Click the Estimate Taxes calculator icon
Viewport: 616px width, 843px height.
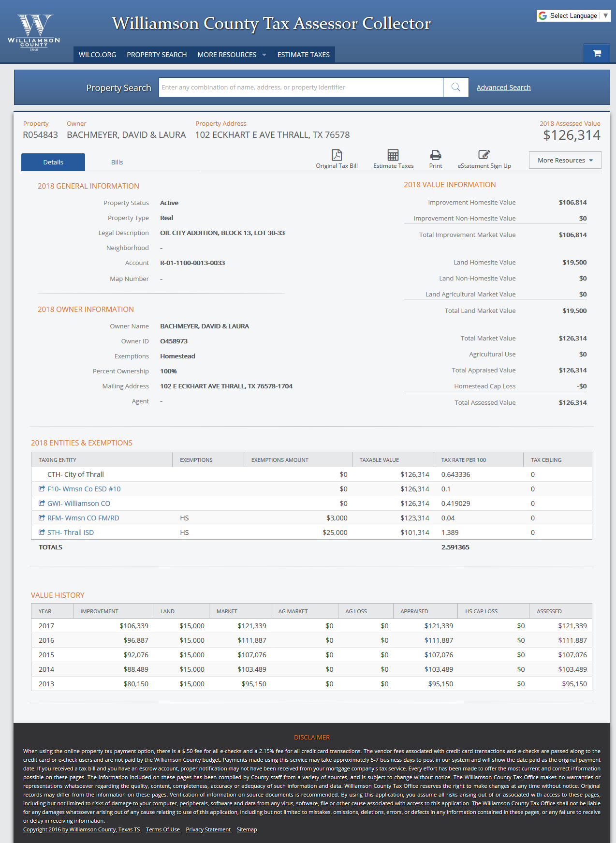[393, 155]
